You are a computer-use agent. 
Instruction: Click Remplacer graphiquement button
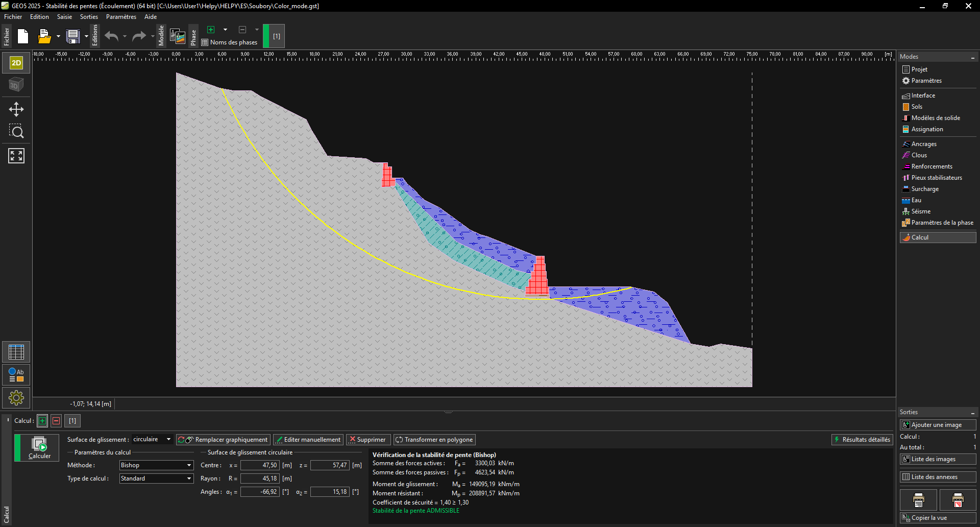coord(223,440)
